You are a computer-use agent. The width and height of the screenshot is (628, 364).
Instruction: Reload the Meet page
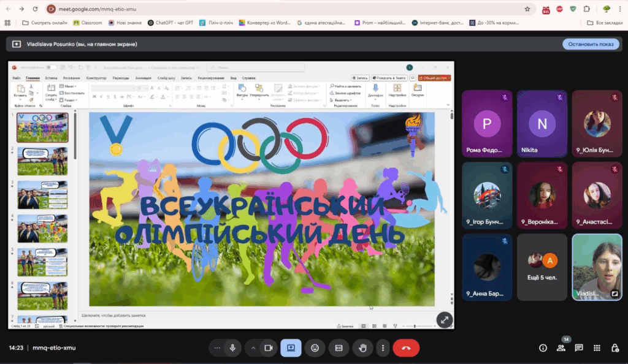(35, 9)
